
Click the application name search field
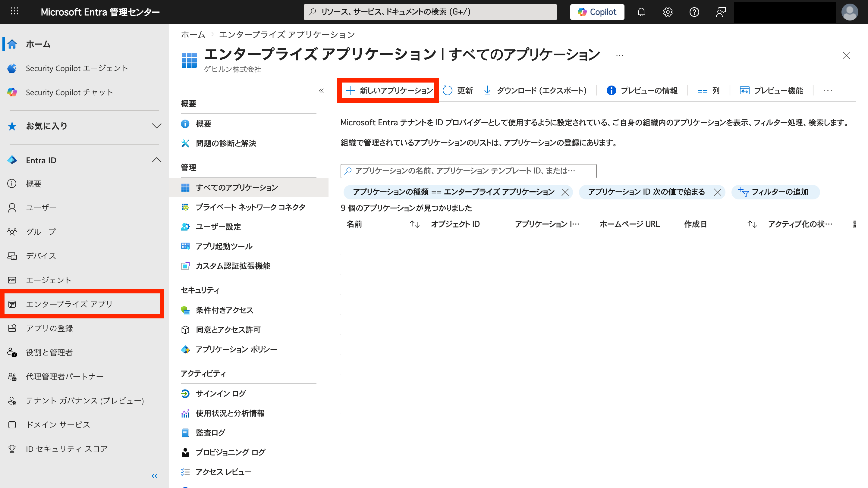point(468,171)
